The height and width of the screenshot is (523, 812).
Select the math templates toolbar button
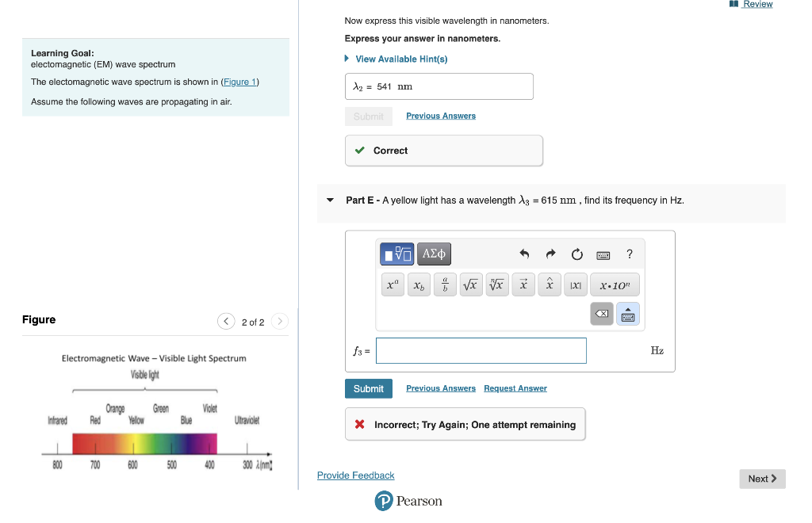tap(396, 254)
